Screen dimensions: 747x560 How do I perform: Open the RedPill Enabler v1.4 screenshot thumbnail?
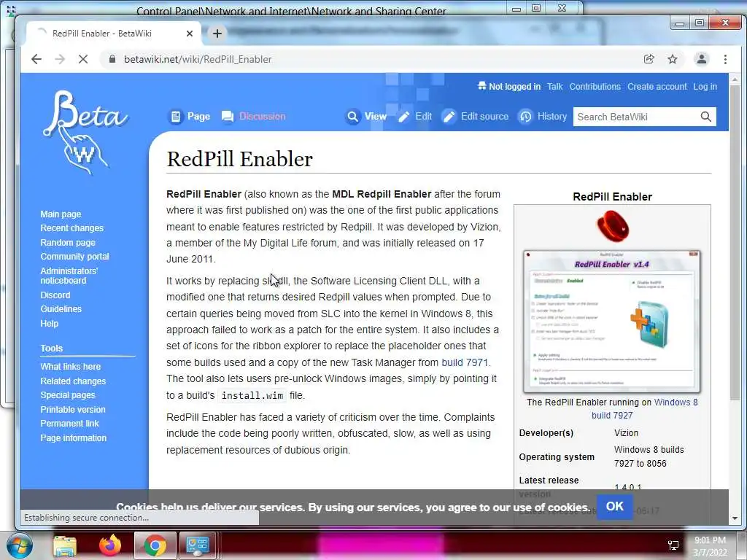[612, 322]
